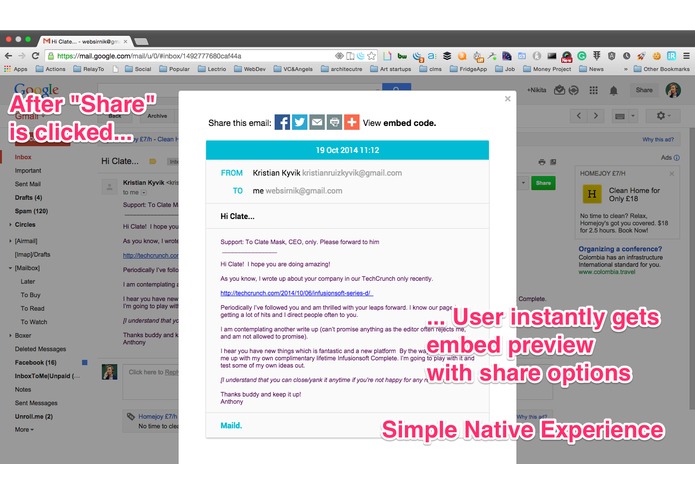Open the Money Project bookmark folder
695x494 pixels.
(x=547, y=69)
